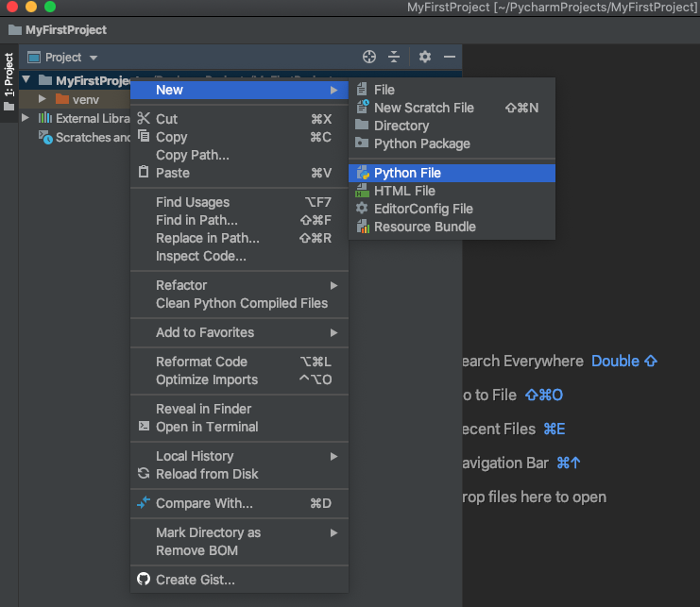Choose Replace in Path... entry
The image size is (700, 607).
[239, 238]
